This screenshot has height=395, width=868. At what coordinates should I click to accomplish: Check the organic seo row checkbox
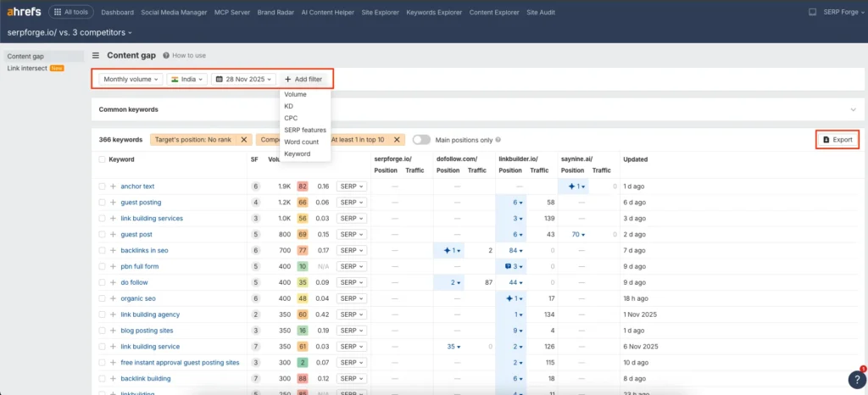coord(102,298)
